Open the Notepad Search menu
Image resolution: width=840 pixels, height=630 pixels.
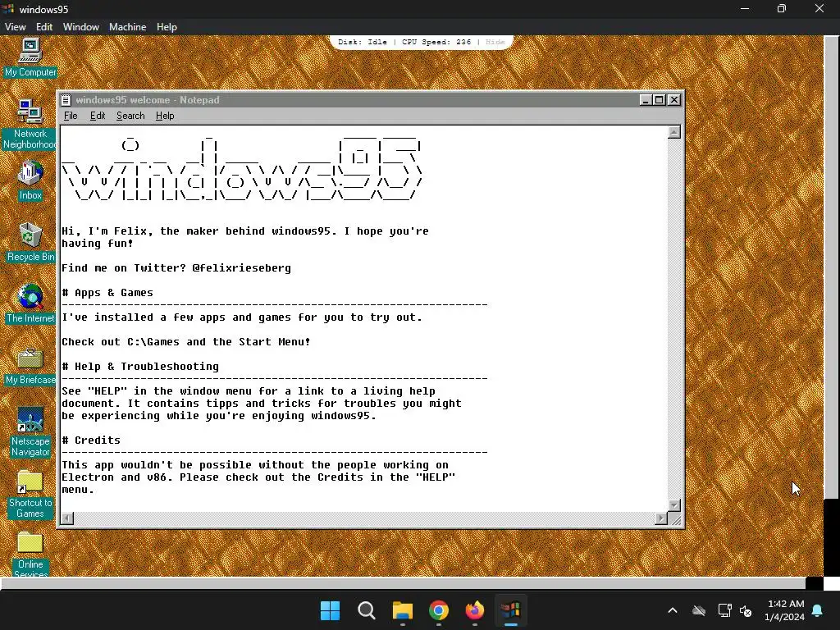coord(130,116)
